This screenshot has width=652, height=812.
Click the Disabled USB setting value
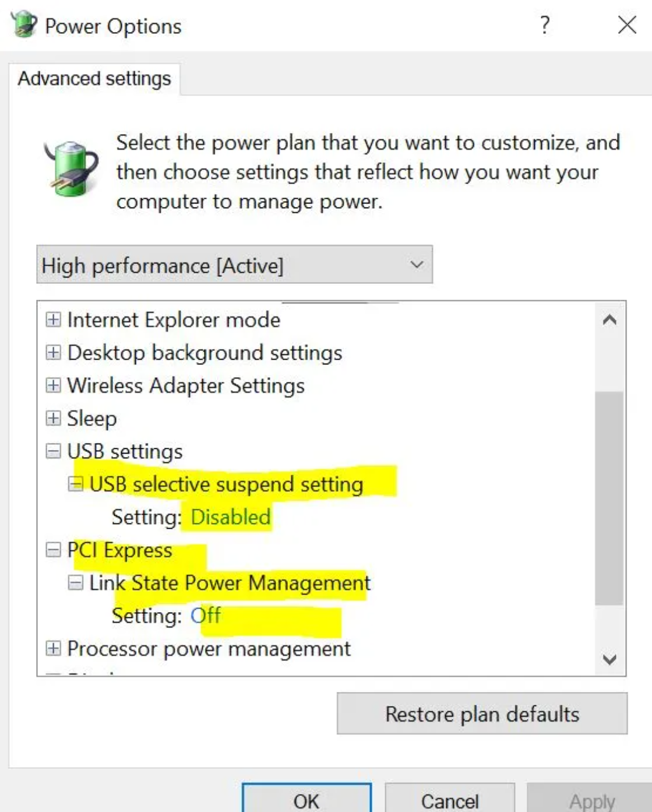pos(231,517)
